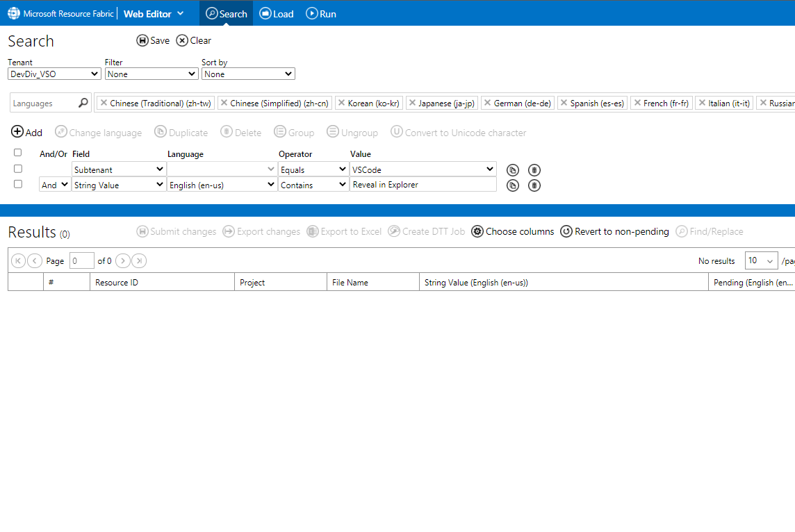The width and height of the screenshot is (795, 532).
Task: Check the Subtenant condition row checkbox
Action: 18,169
